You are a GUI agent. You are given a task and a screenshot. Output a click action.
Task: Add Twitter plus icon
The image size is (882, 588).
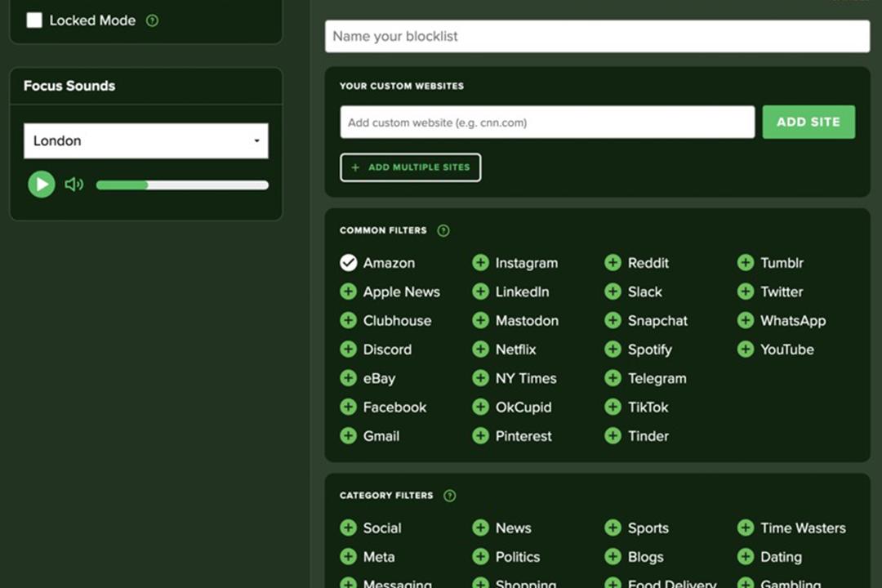coord(746,292)
